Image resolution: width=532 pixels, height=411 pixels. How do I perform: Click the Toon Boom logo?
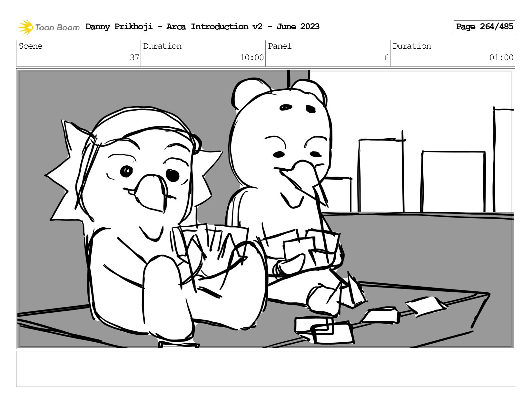pyautogui.click(x=48, y=27)
